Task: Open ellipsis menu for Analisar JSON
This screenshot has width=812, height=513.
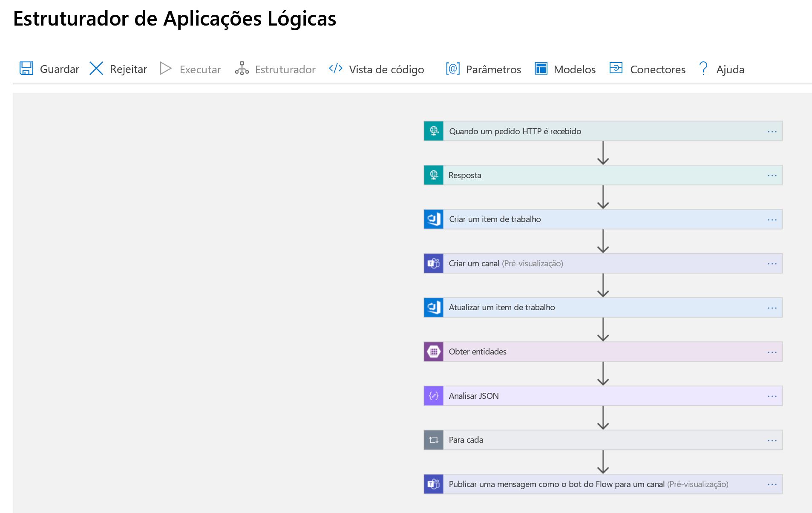Action: 772,396
